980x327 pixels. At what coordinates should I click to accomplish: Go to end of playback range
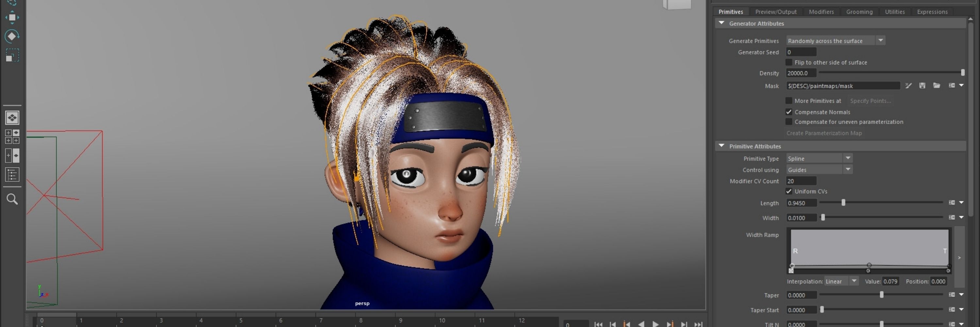698,324
